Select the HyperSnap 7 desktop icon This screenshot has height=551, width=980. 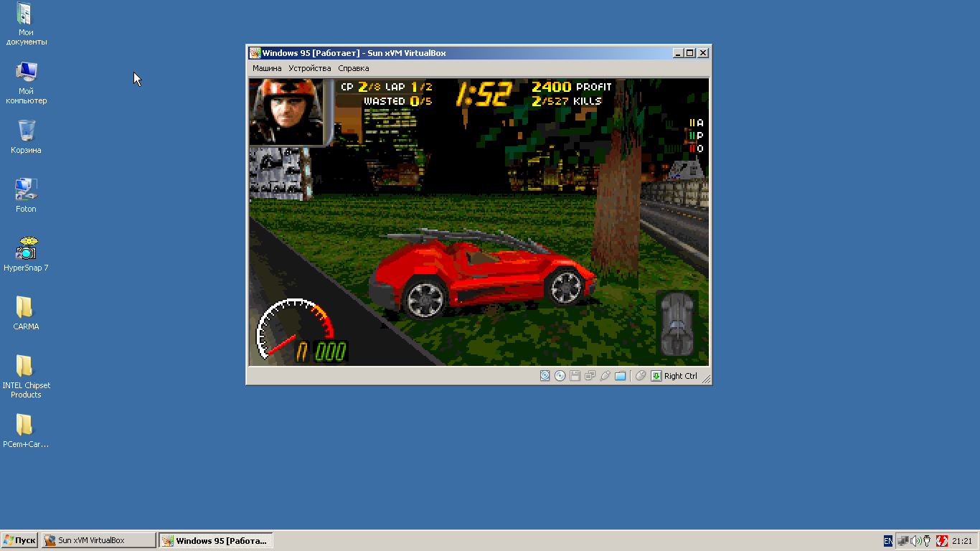pyautogui.click(x=26, y=255)
